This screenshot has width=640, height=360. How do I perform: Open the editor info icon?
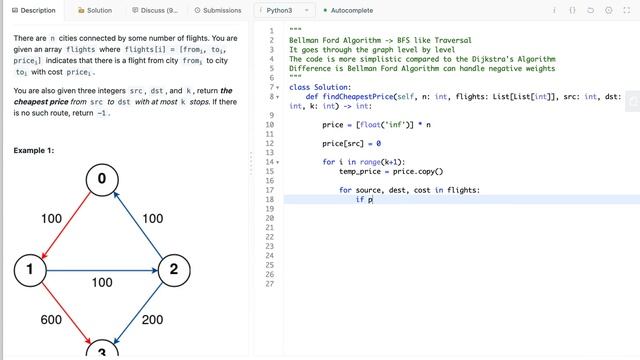point(554,10)
